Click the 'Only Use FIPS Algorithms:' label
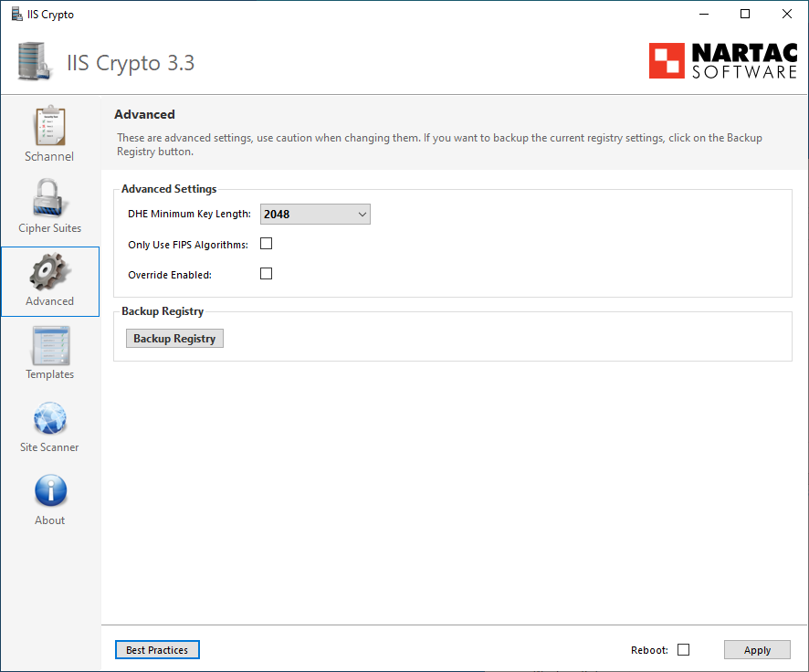 point(188,245)
